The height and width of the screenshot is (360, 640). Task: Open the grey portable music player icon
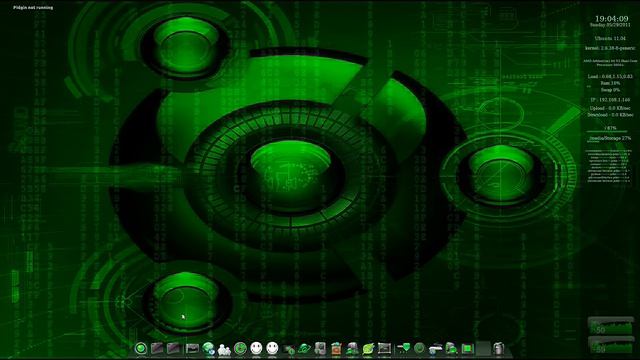pyautogui.click(x=320, y=348)
